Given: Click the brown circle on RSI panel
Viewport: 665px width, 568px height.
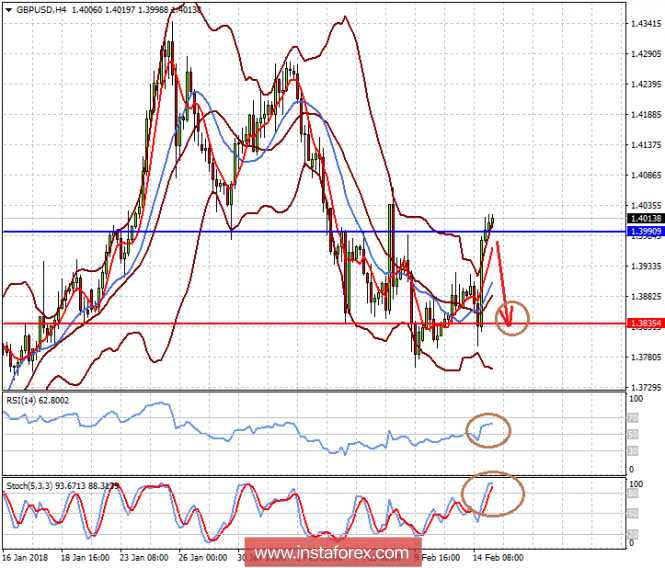Looking at the screenshot, I should pos(488,430).
